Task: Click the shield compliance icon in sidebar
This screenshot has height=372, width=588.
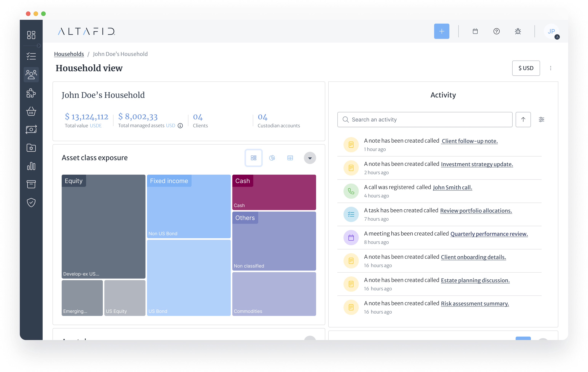Action: tap(31, 202)
